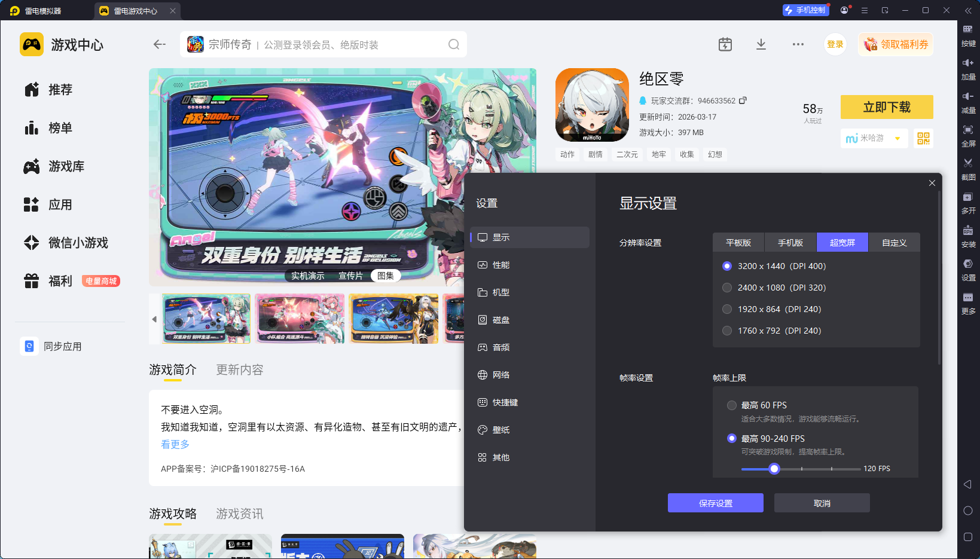Click the FPS limit slider handle
Image resolution: width=980 pixels, height=559 pixels.
pos(774,469)
